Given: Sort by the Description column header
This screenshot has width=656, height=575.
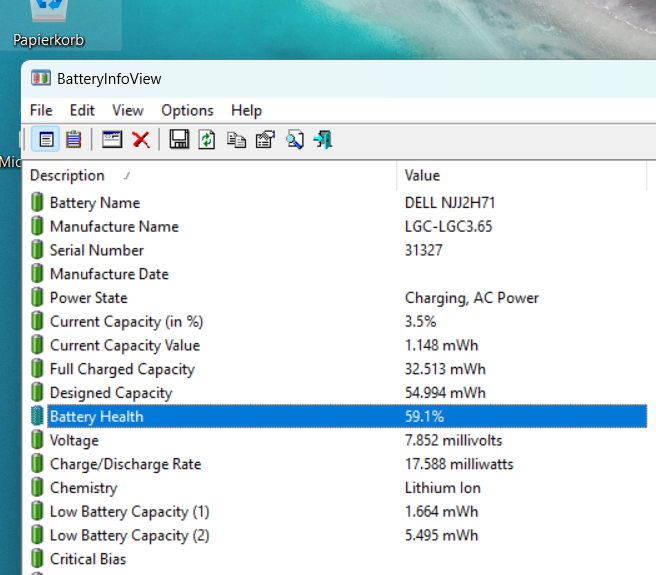Looking at the screenshot, I should tap(209, 175).
